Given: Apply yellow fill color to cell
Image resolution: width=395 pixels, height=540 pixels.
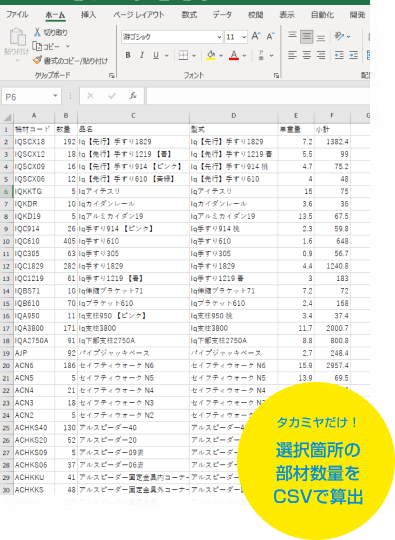Looking at the screenshot, I should pyautogui.click(x=211, y=55).
